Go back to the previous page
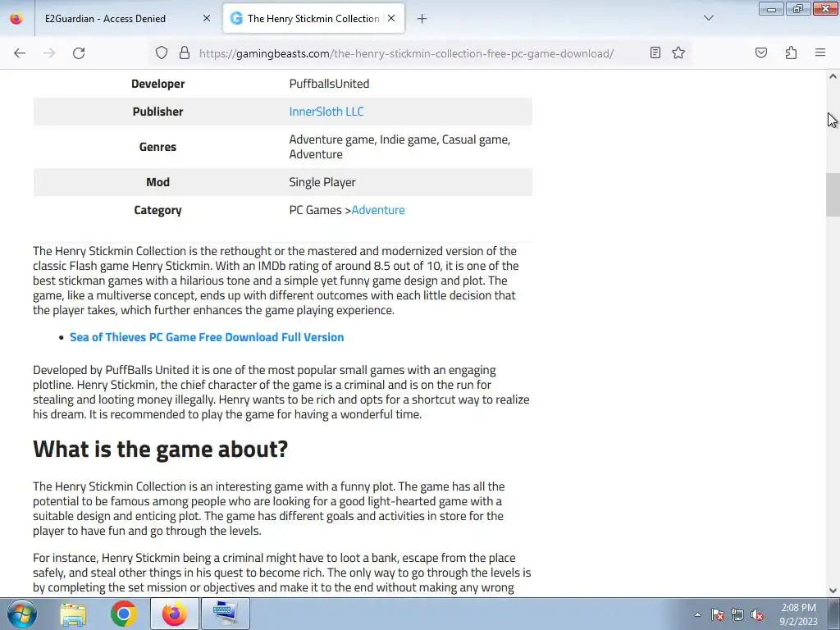The width and height of the screenshot is (840, 630). (20, 53)
